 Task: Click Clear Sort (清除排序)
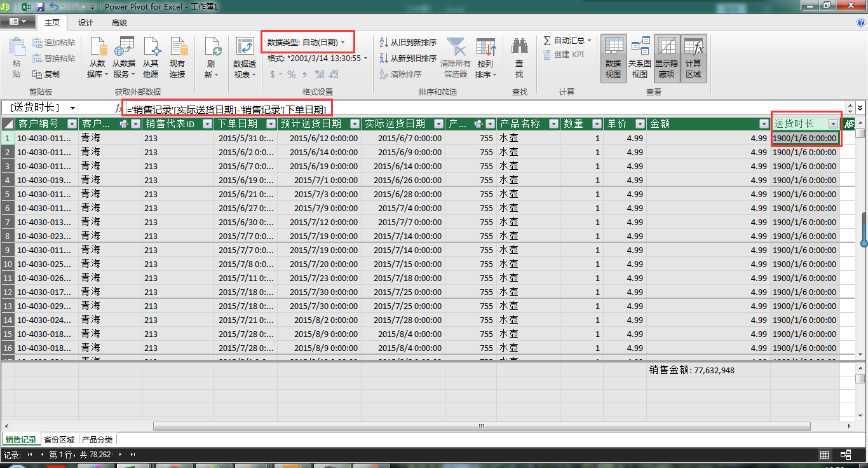click(400, 74)
